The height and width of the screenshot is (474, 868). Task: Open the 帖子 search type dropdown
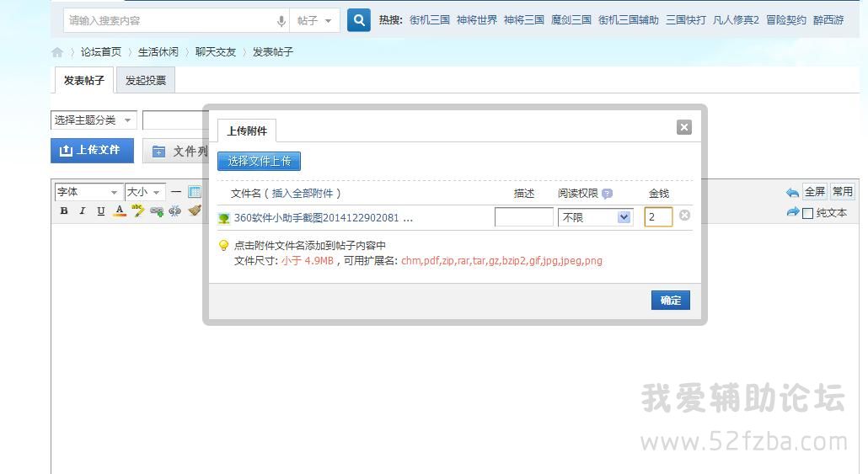313,21
